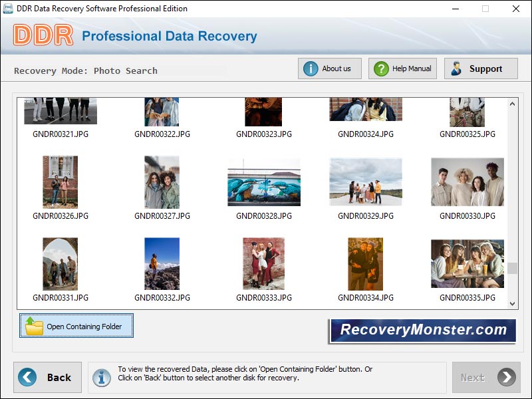Click the Back arrow icon
This screenshot has height=399, width=532.
pos(27,377)
